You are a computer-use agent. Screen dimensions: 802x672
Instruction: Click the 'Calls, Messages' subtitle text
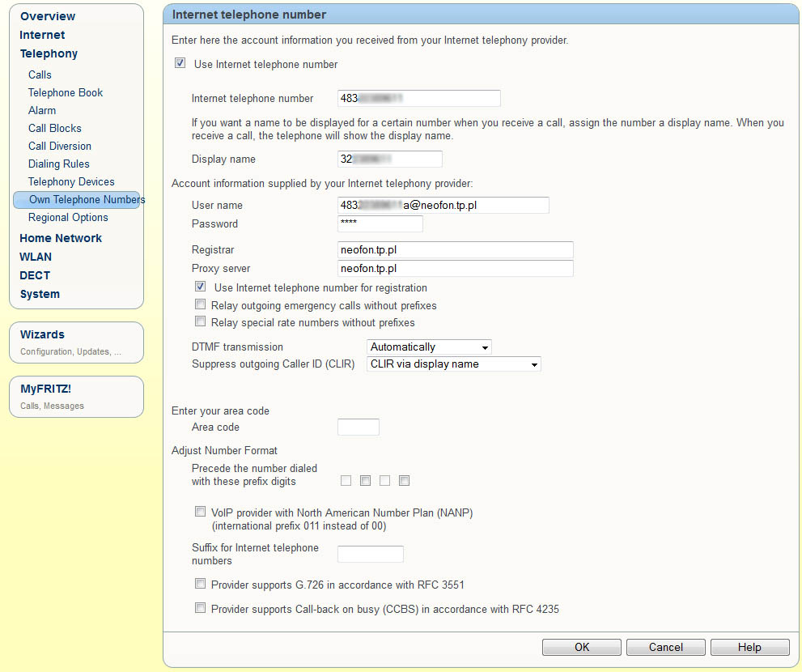pos(52,406)
